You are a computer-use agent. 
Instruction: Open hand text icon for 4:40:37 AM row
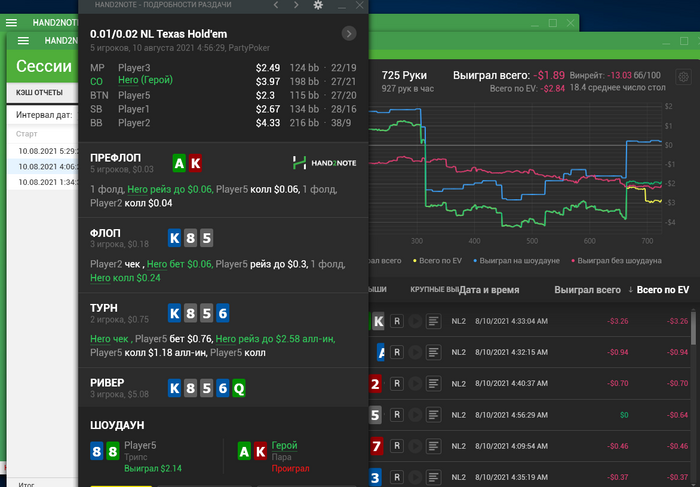click(x=433, y=383)
